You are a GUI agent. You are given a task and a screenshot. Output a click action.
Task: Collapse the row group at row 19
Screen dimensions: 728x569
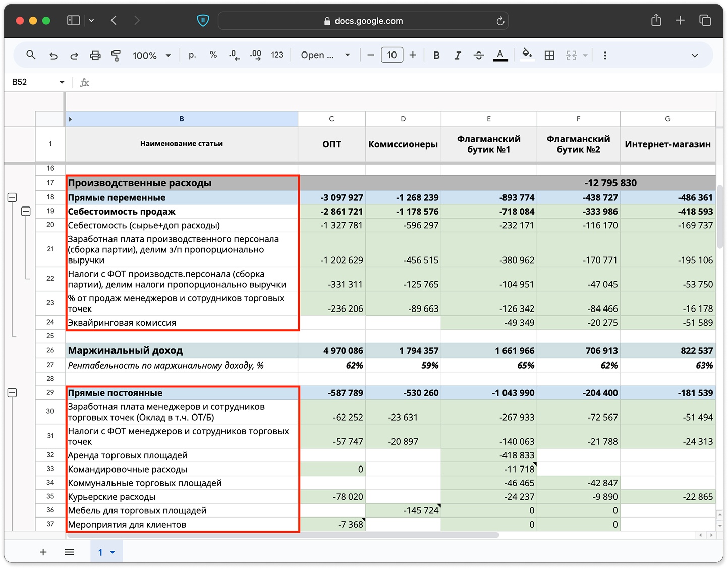click(26, 211)
